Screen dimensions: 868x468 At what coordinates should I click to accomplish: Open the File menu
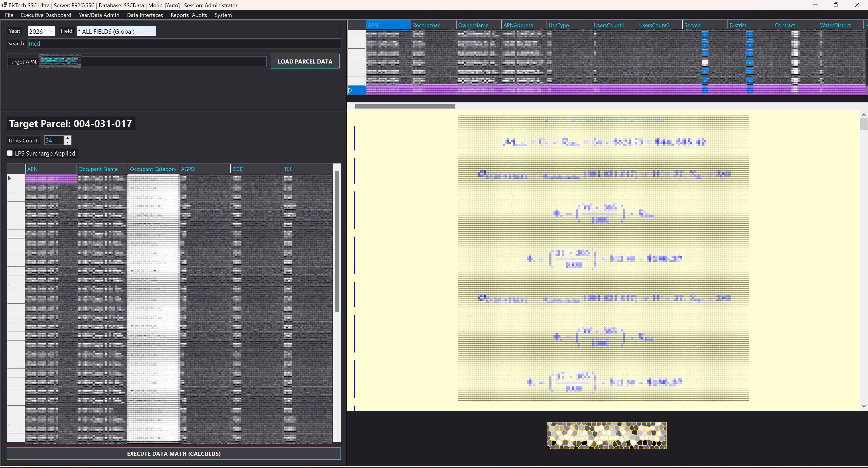(9, 15)
